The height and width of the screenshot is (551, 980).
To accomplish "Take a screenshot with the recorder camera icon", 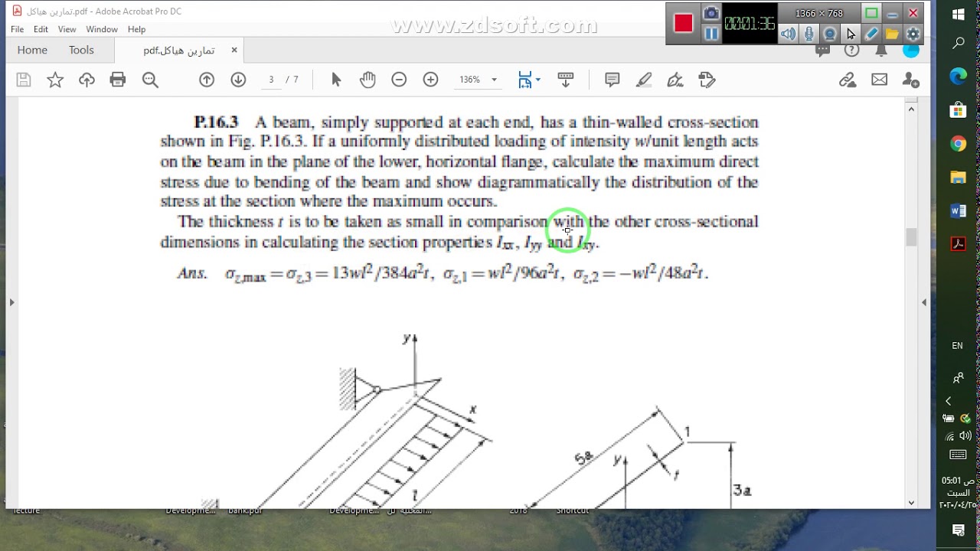I will (711, 13).
